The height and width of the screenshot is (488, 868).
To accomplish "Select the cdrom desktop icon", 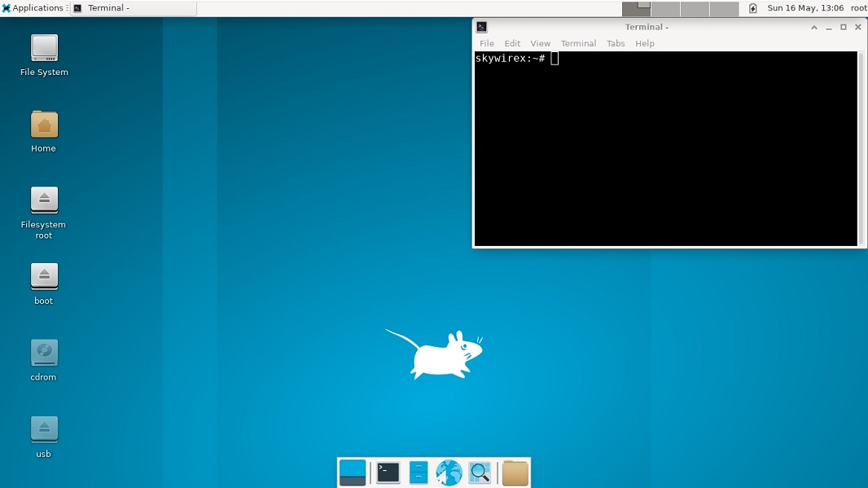I will 44,353.
